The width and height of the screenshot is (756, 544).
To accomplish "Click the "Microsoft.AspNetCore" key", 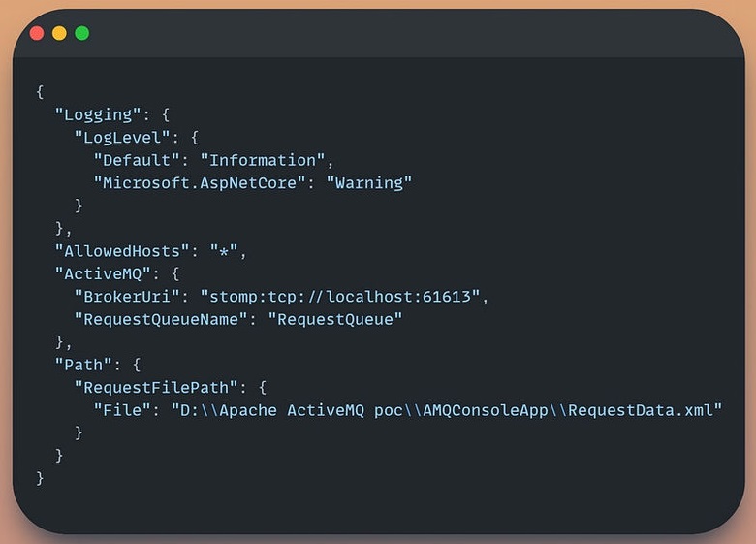I will point(200,182).
